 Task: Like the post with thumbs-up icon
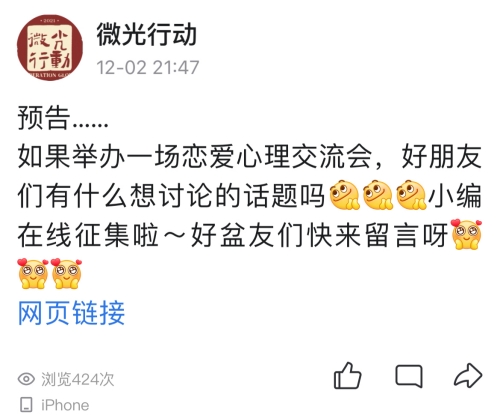(x=348, y=376)
